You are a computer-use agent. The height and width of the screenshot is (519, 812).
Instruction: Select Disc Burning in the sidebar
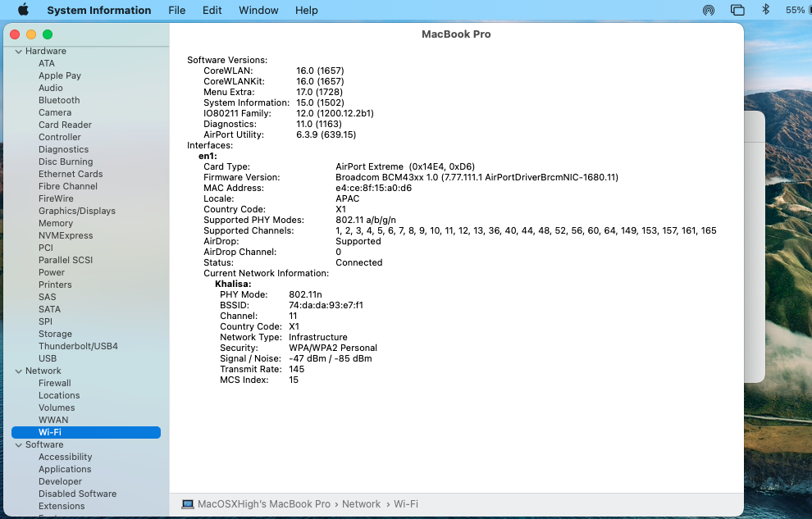66,162
